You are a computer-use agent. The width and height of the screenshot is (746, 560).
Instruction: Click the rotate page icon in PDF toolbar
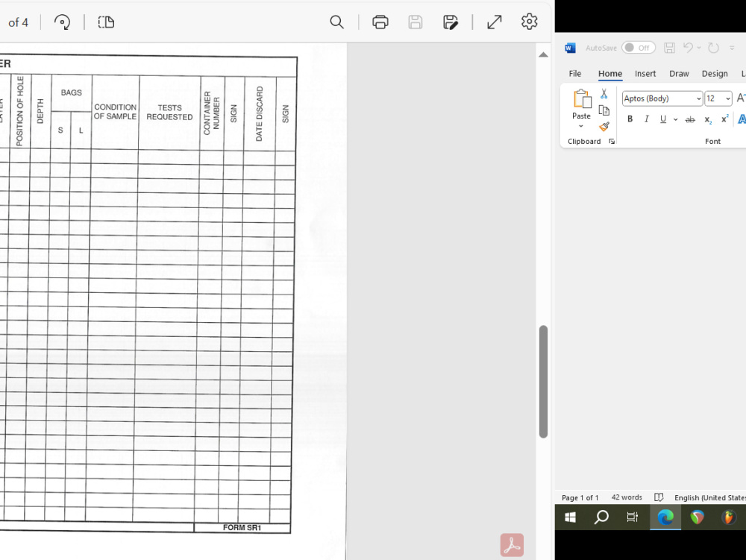point(63,22)
